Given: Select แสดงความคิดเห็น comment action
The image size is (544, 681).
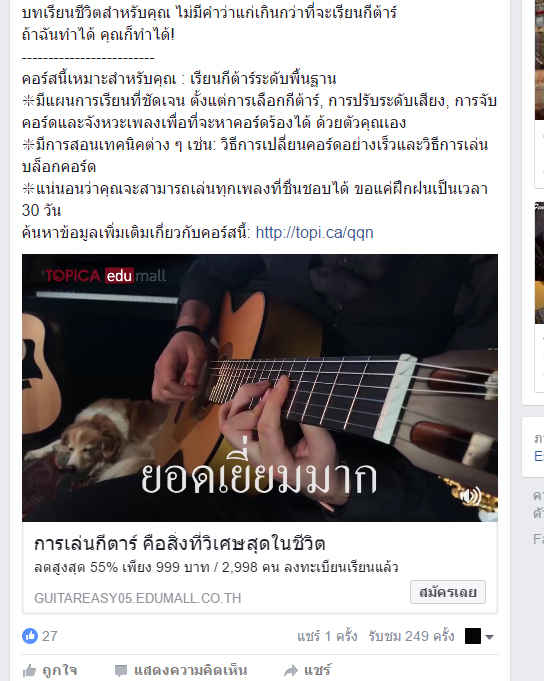Looking at the screenshot, I should click(x=191, y=671).
